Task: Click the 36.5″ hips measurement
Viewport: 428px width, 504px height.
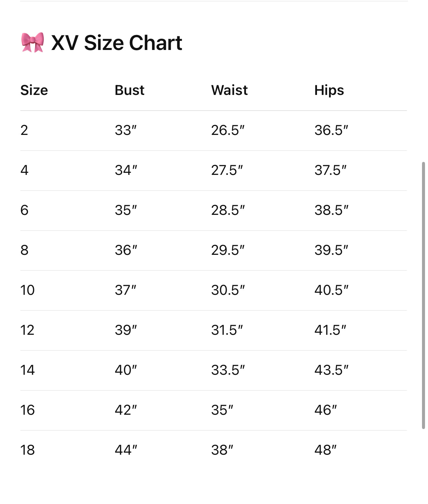Action: pos(331,130)
